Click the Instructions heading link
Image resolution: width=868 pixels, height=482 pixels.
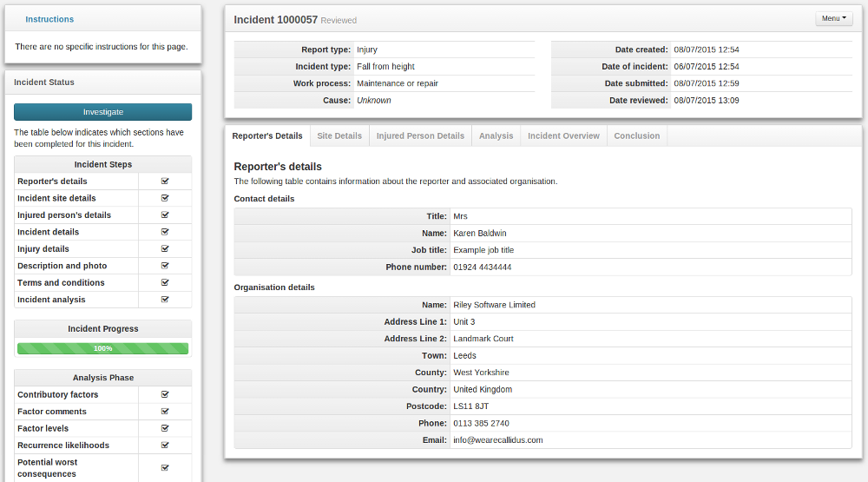click(x=49, y=19)
